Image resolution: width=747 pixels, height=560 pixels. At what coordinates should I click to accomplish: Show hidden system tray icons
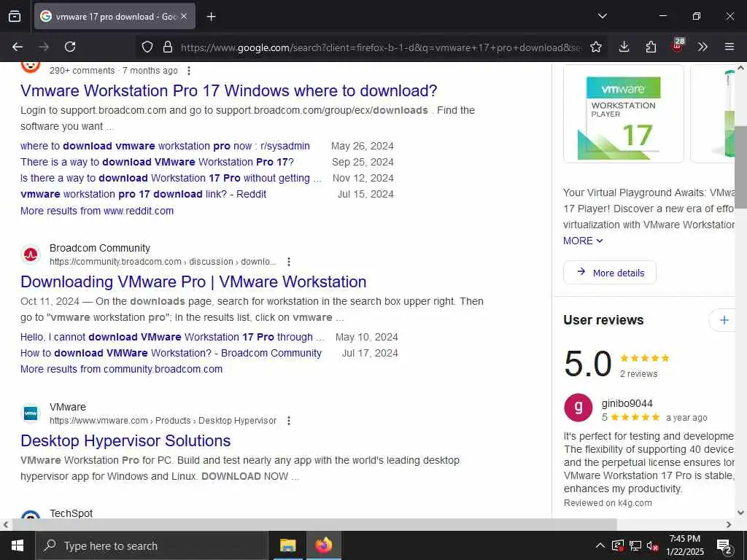[600, 545]
